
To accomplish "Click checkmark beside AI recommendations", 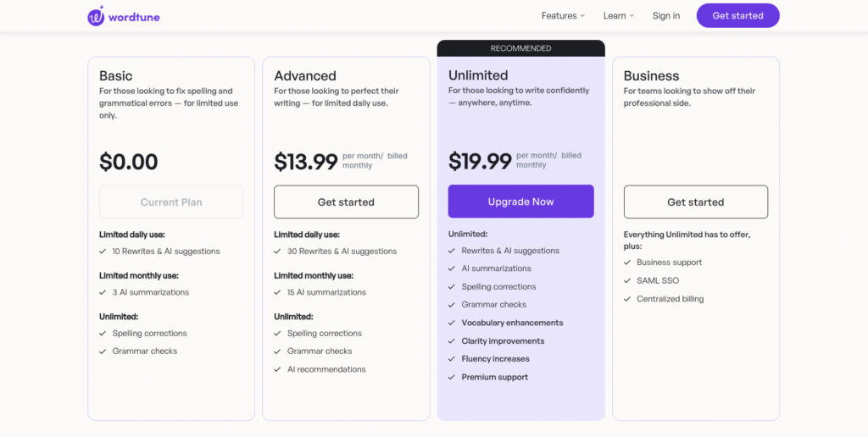I will click(x=278, y=369).
